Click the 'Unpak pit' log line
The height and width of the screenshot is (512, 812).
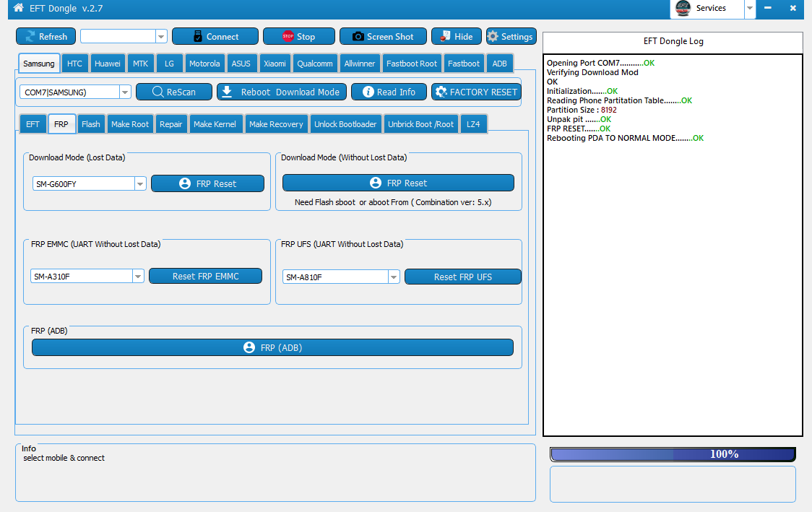(x=579, y=119)
